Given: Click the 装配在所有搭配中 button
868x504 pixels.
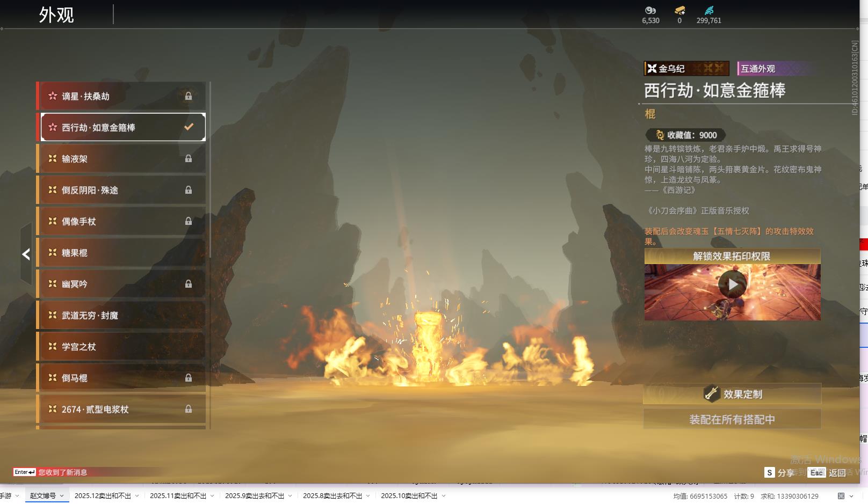Looking at the screenshot, I should [732, 419].
